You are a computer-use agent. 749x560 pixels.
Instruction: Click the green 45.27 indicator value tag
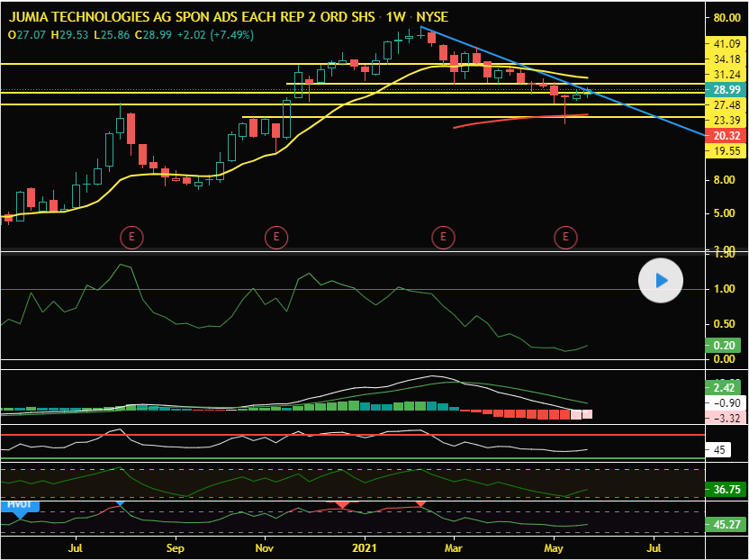pos(726,525)
